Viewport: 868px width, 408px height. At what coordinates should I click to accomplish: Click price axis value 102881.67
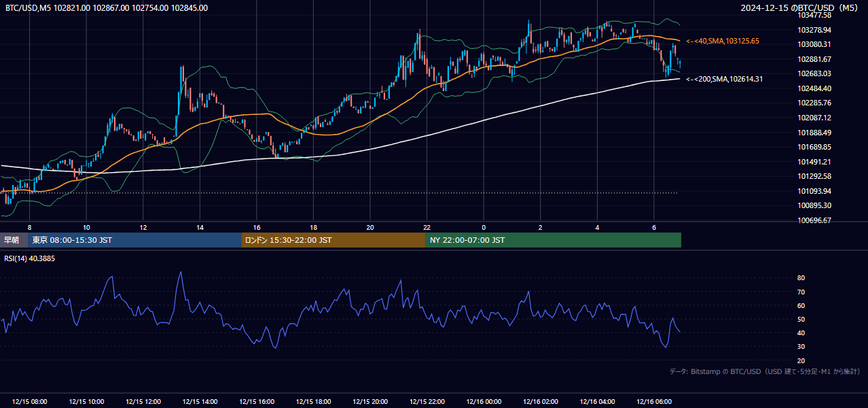[814, 59]
